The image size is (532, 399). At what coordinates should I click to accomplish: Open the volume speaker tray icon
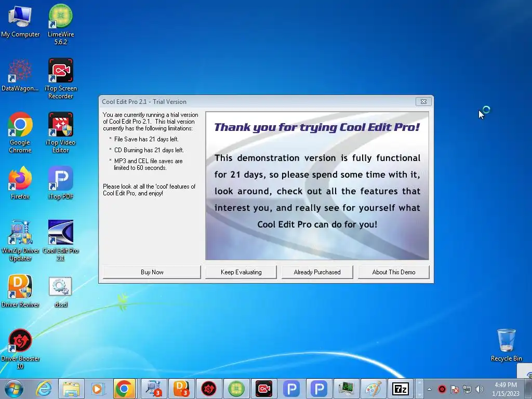(x=480, y=389)
